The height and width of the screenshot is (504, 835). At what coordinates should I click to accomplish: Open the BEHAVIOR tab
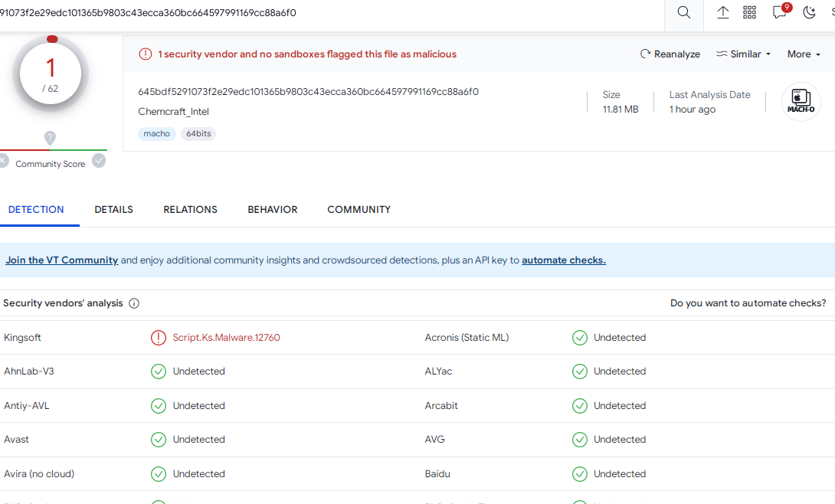coord(272,210)
